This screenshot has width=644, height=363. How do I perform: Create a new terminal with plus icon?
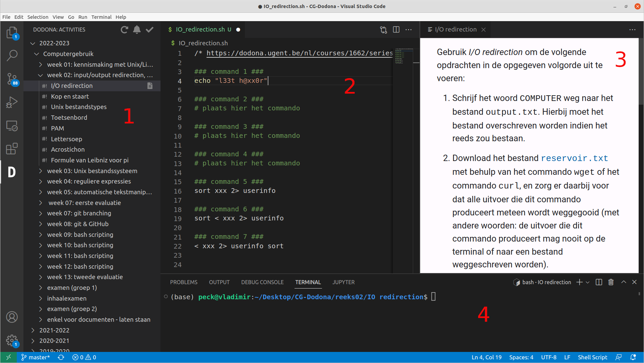(579, 282)
